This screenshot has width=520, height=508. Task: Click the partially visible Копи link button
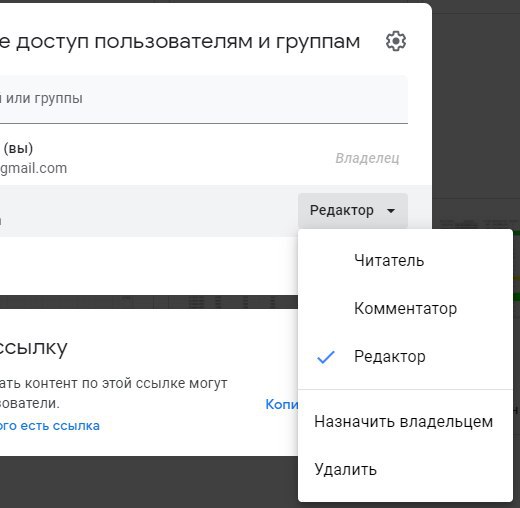(x=282, y=404)
